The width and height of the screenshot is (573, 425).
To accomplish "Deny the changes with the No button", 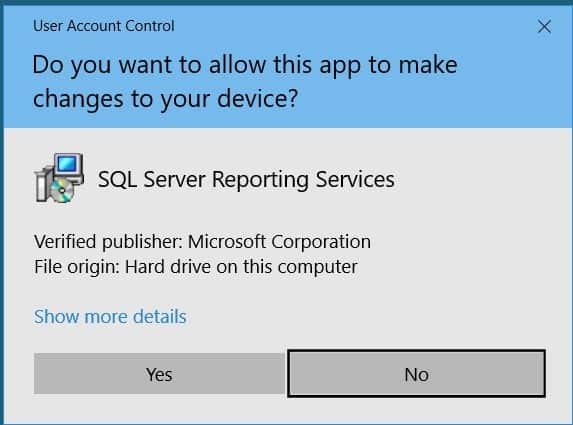I will [x=417, y=374].
